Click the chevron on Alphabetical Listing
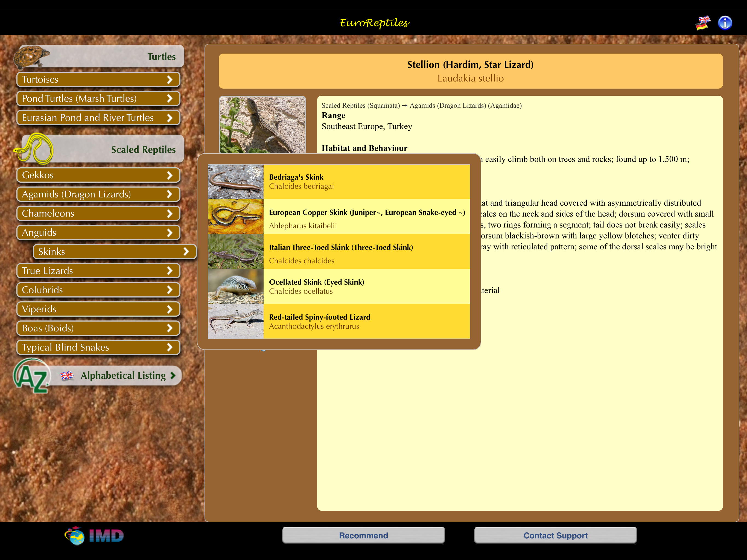747x560 pixels. click(x=173, y=376)
